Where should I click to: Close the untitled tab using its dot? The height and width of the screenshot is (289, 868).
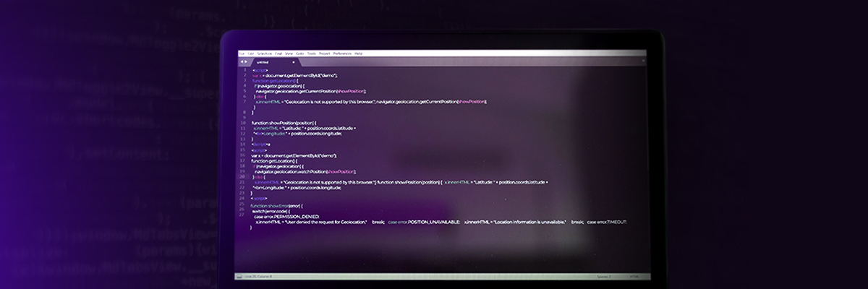[x=293, y=61]
